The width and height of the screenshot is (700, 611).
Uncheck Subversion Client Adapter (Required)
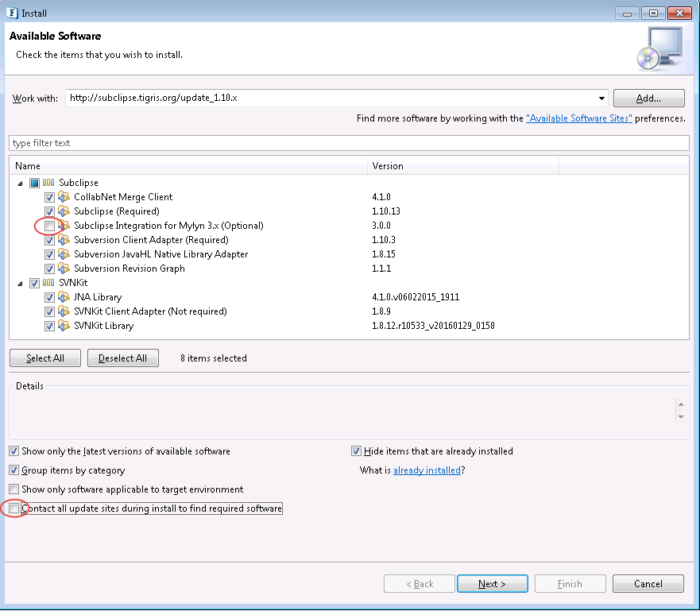point(49,240)
